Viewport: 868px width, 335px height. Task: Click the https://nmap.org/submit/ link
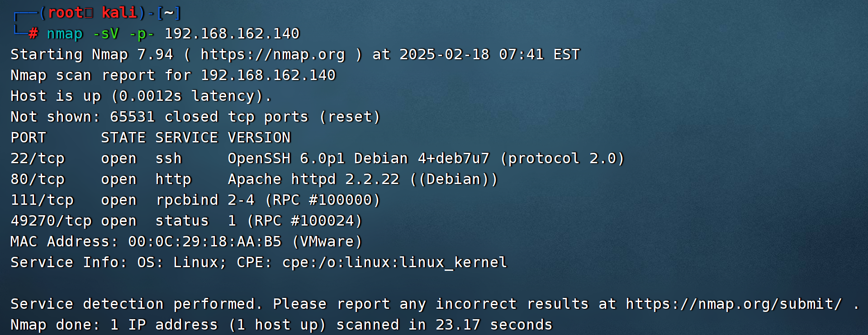(734, 304)
